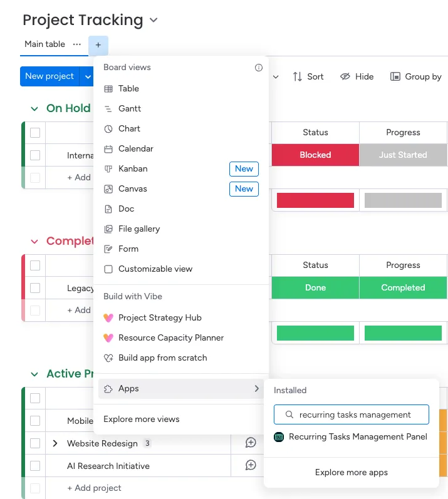Tick the select-all checkbox in Active Pr… group header
This screenshot has width=448, height=499.
click(x=35, y=398)
